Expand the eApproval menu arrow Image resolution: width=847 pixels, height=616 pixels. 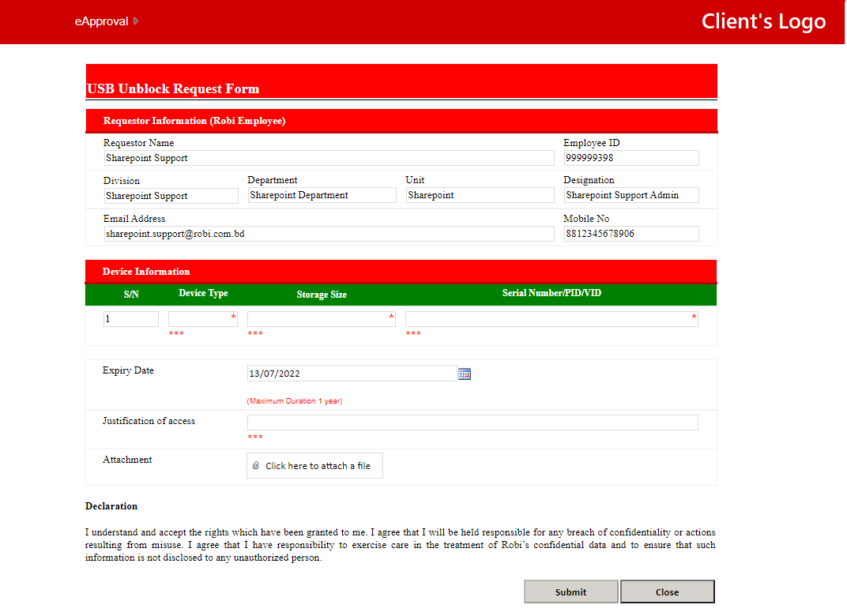click(x=136, y=21)
